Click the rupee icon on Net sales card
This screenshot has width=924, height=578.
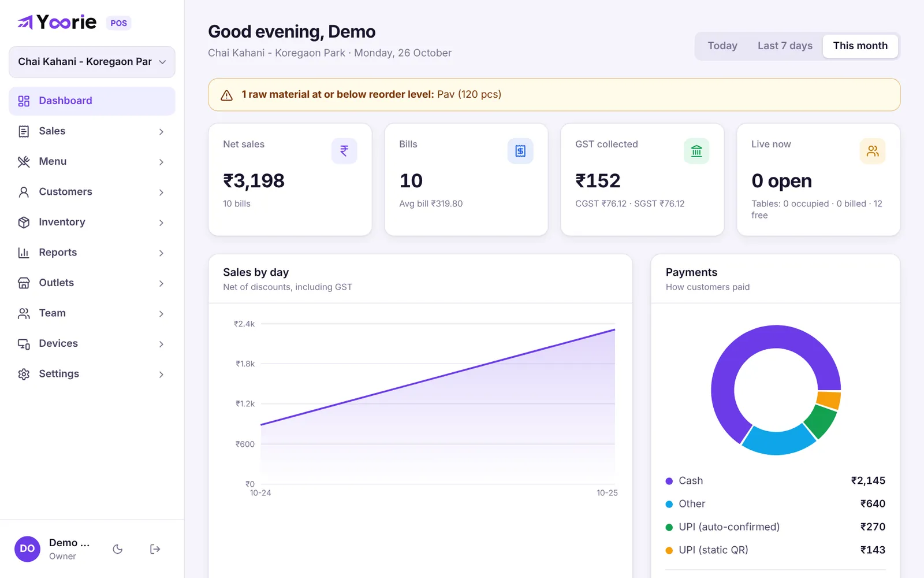pos(344,151)
